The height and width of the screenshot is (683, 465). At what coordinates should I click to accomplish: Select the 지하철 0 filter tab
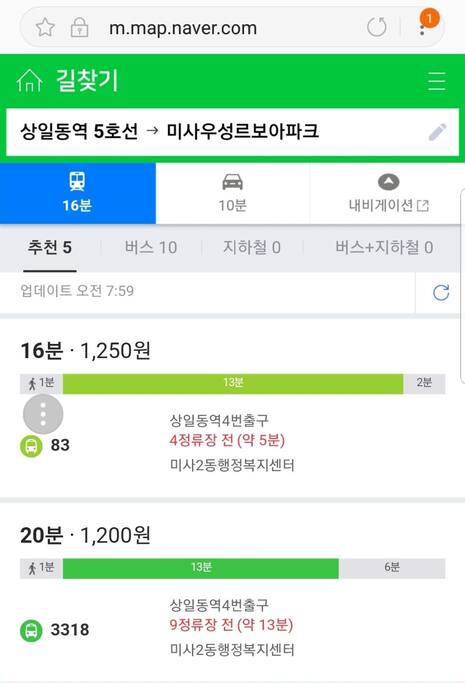click(252, 248)
